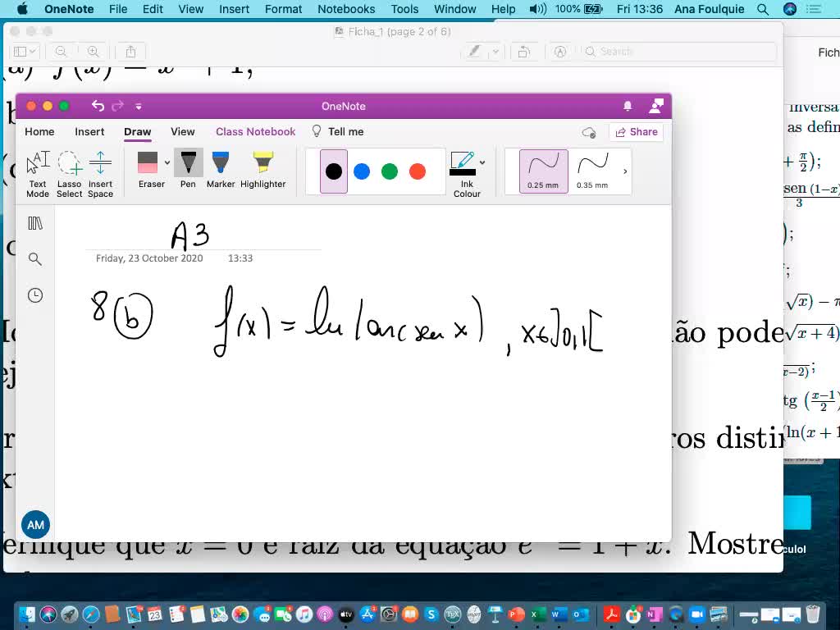The image size is (840, 630).
Task: Open search from OneNote sidebar
Action: 35,259
